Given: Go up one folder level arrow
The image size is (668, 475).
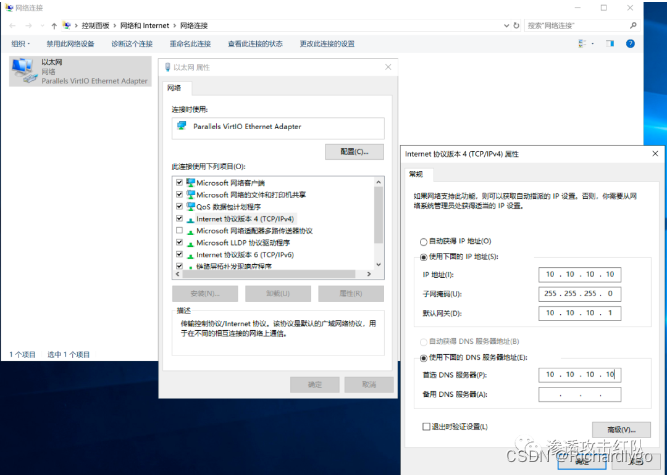Looking at the screenshot, I should (x=54, y=26).
